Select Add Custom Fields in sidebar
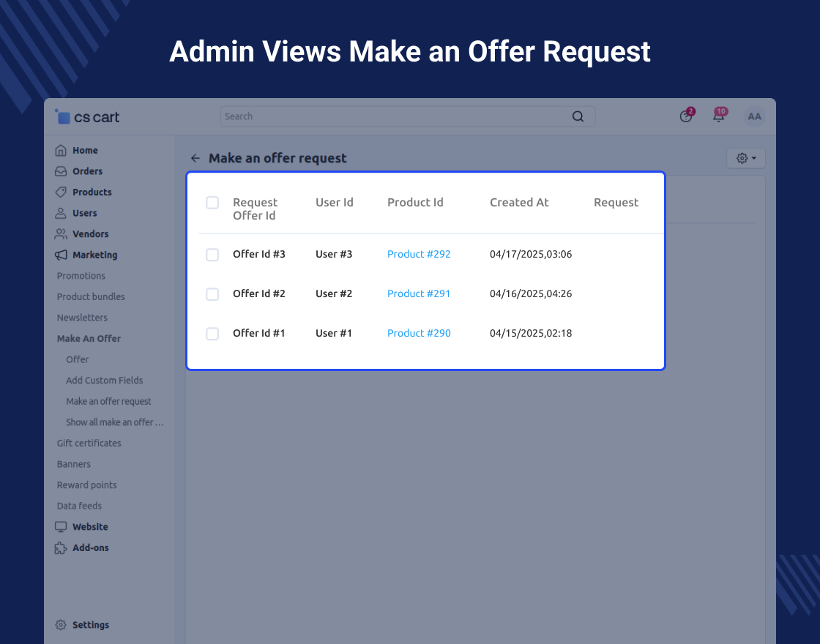 click(x=104, y=381)
